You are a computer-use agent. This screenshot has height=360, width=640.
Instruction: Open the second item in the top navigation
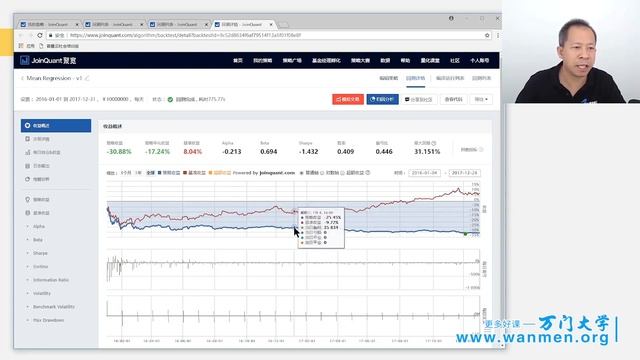[262, 60]
